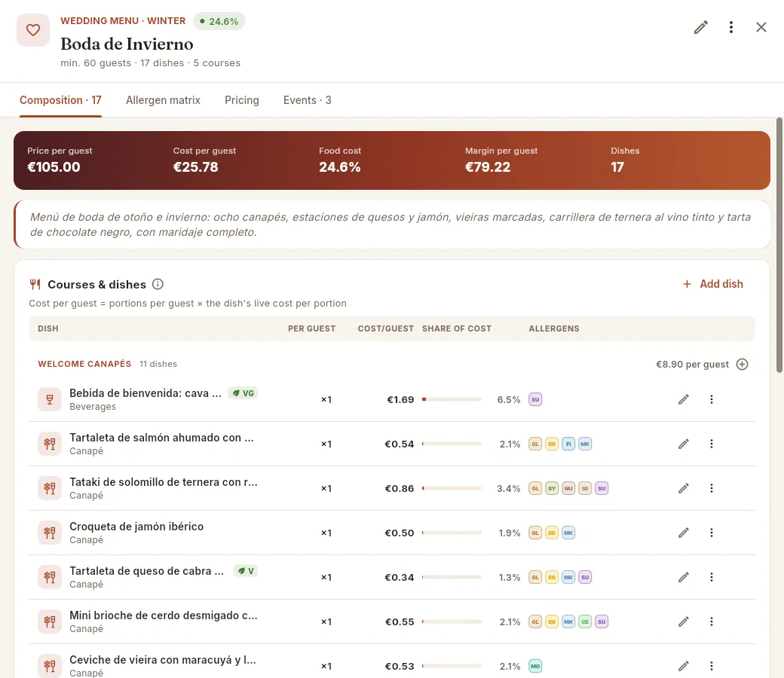Select the Croqueta de jamón ibérico dish name
784x678 pixels.
tap(136, 527)
